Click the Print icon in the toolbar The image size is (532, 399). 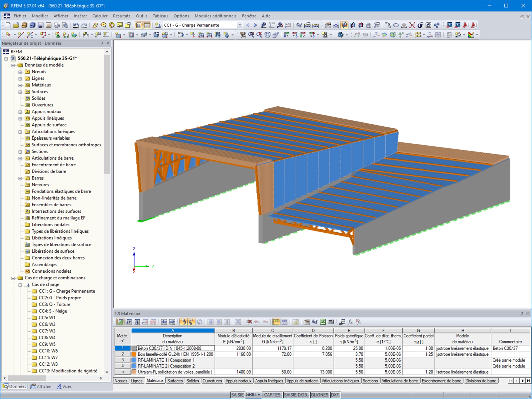click(57, 25)
